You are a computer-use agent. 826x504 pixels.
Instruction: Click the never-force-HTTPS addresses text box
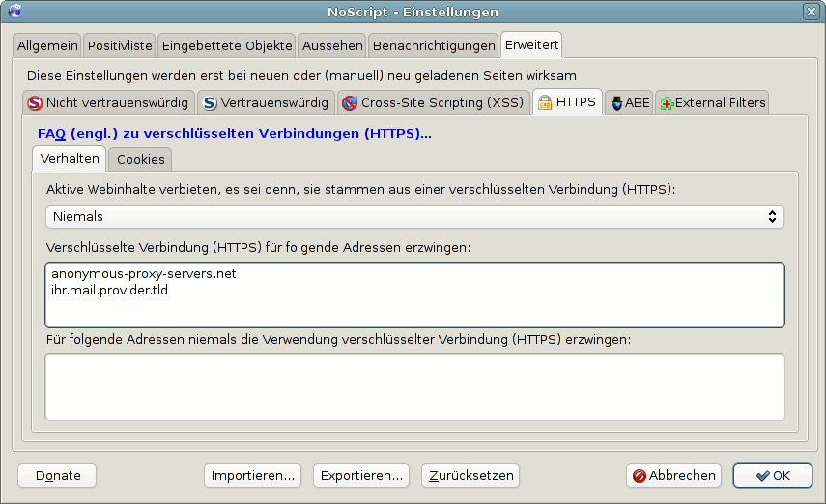click(415, 387)
